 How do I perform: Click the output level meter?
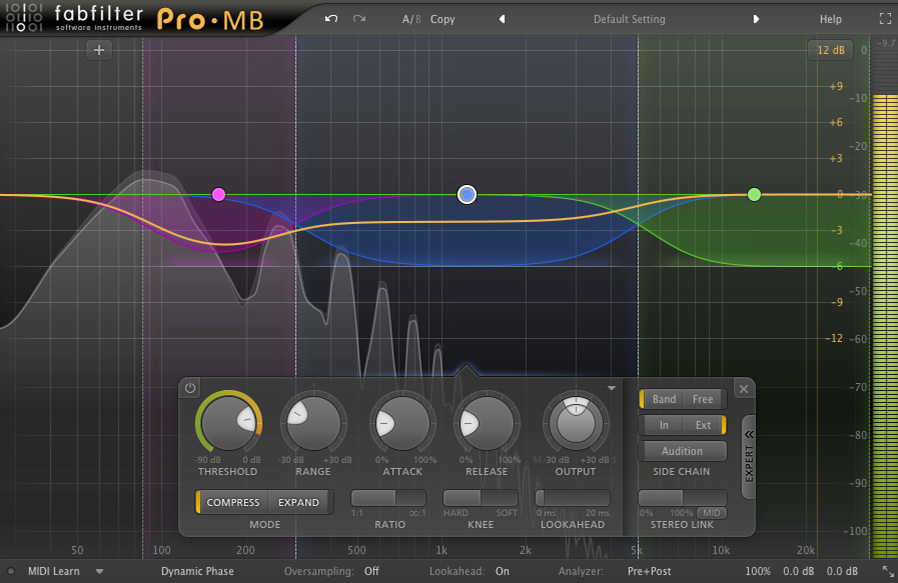click(884, 297)
